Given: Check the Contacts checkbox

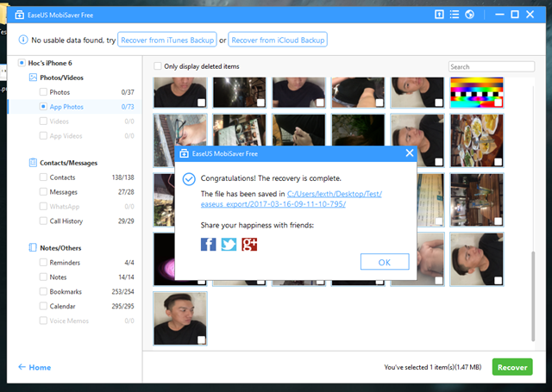Looking at the screenshot, I should [x=43, y=177].
